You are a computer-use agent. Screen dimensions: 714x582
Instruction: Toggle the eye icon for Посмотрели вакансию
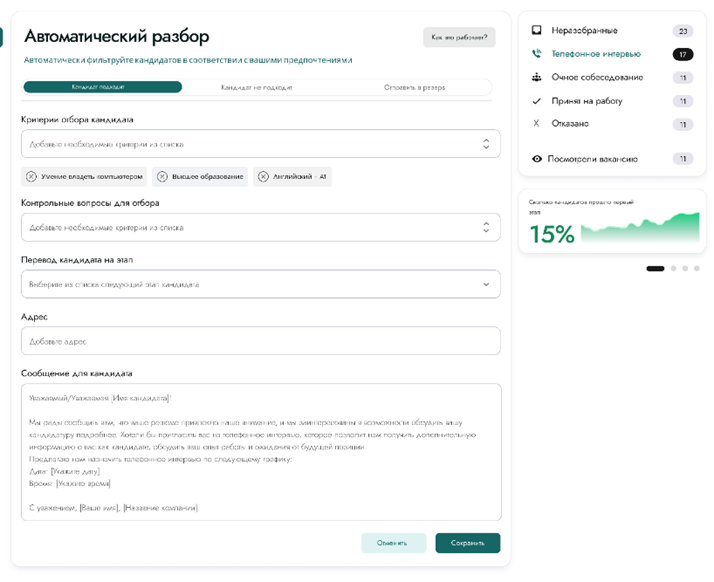coord(537,158)
